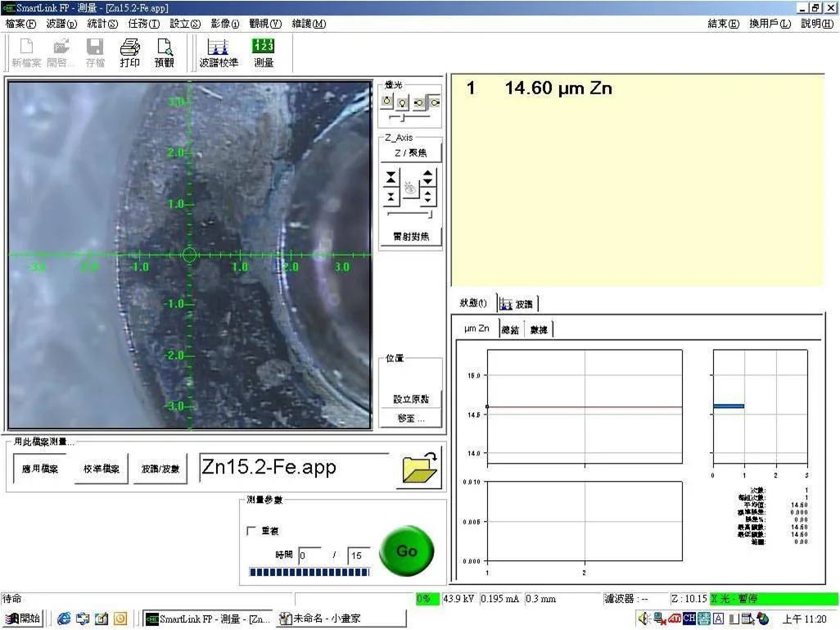Viewport: 840px width, 630px height.
Task: Click the 0.195 mA status bar value
Action: [x=499, y=598]
